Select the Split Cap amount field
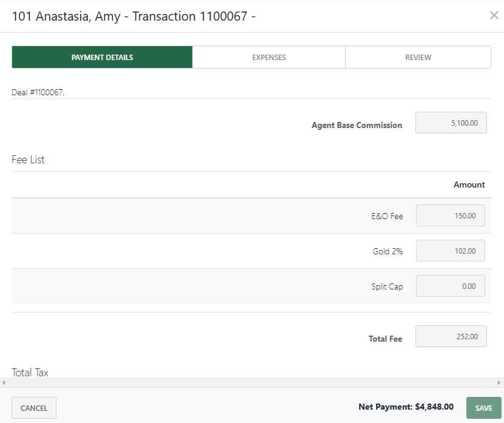The image size is (504, 423). click(x=450, y=286)
